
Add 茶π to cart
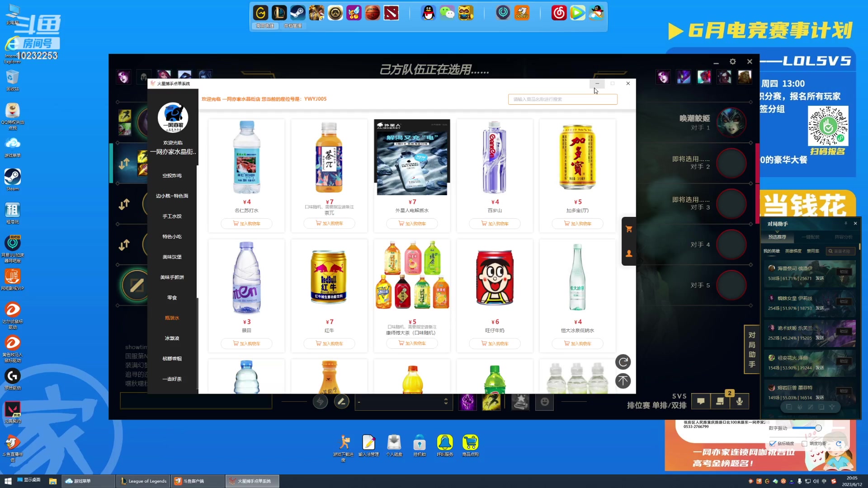[329, 223]
